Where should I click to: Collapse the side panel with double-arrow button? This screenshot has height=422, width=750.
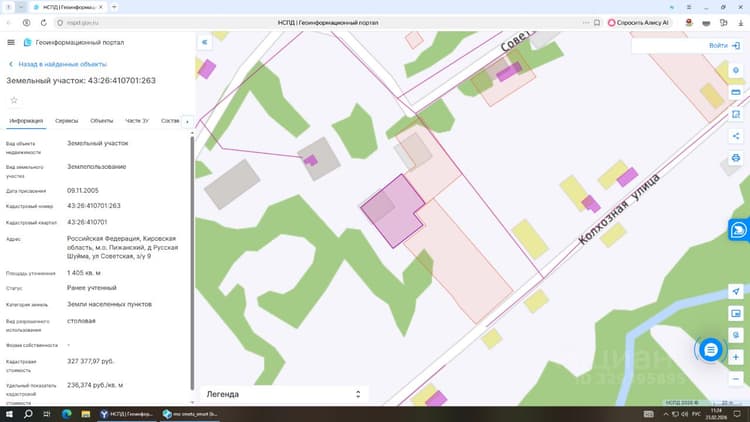[204, 42]
